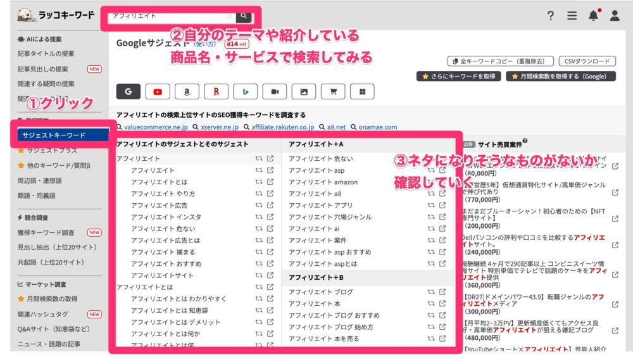Click the shopping cart source icon
Viewport: 633px width, 364px height.
[333, 92]
